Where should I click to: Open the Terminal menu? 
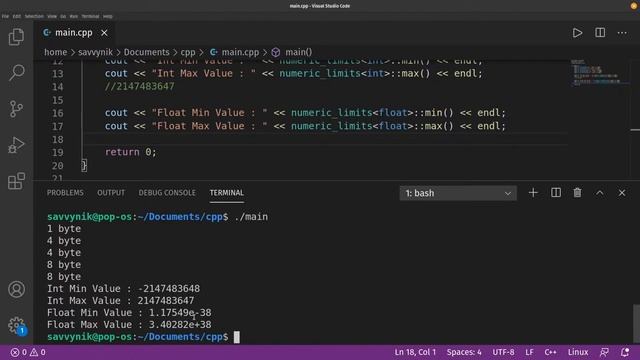[90, 16]
